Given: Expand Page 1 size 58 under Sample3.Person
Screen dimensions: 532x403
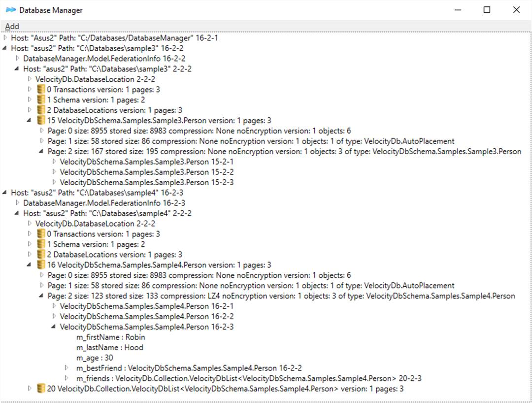Looking at the screenshot, I should click(42, 141).
